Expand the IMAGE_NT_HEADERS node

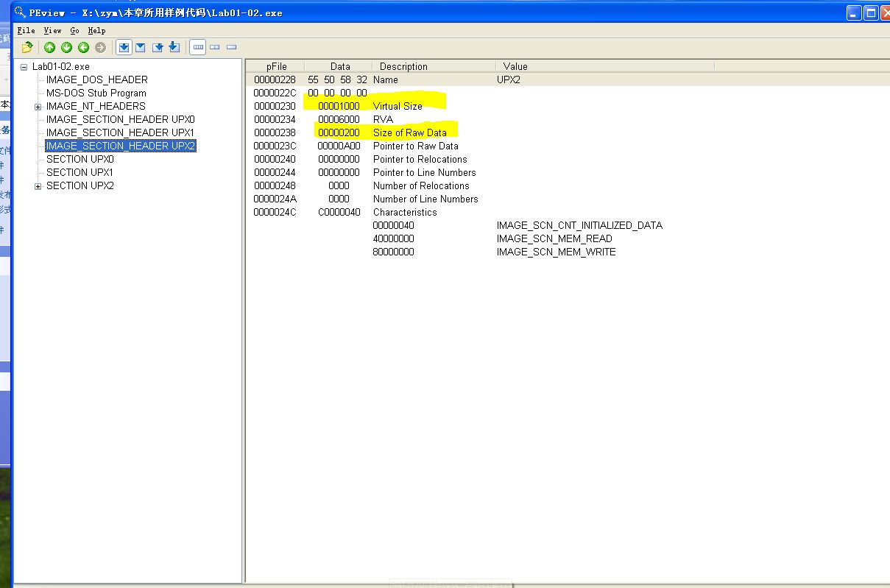coord(38,107)
